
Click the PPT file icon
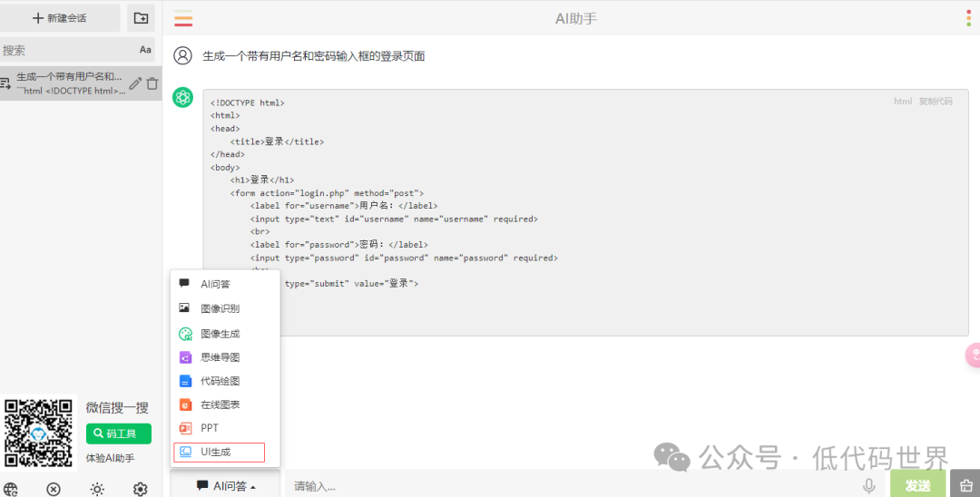pyautogui.click(x=185, y=428)
